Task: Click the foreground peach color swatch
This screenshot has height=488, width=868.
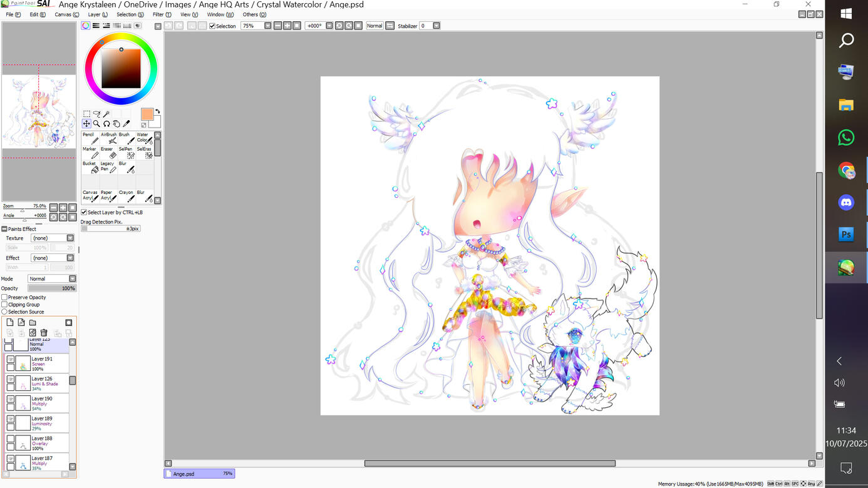Action: (x=147, y=114)
